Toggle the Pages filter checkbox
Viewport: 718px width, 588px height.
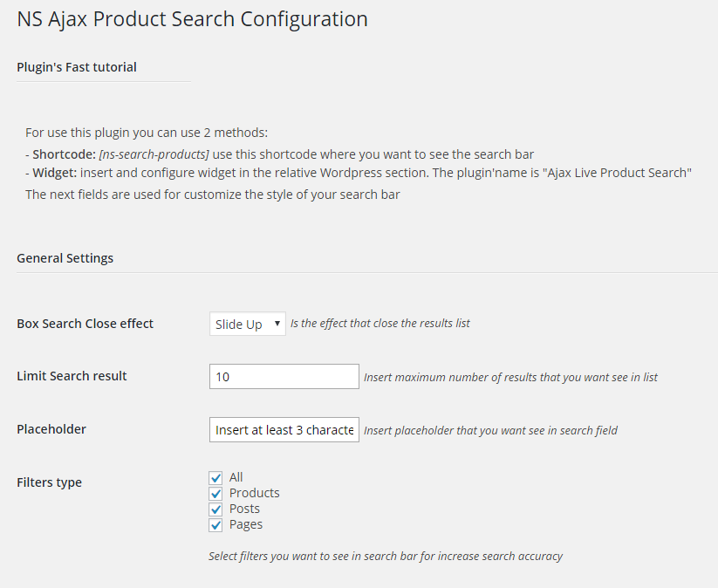215,524
